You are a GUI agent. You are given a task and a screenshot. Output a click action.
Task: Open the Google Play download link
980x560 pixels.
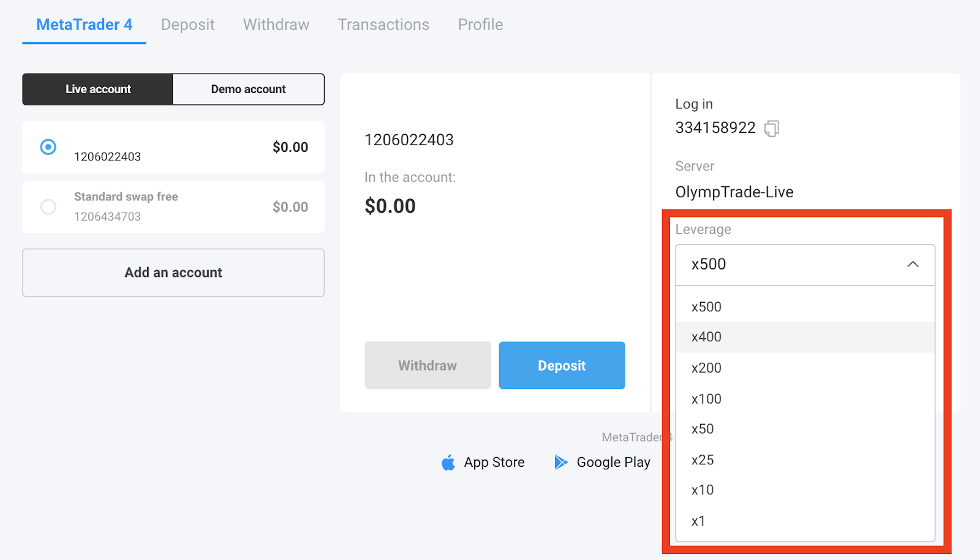(602, 463)
